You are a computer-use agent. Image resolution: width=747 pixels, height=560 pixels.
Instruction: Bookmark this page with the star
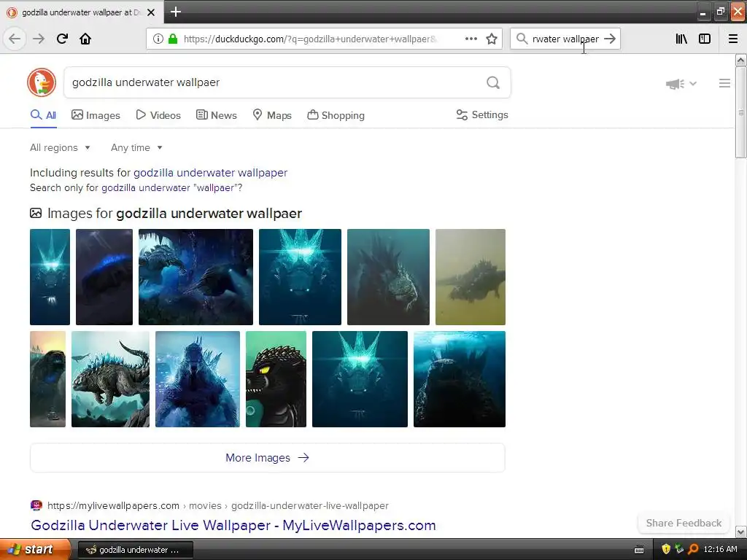[x=492, y=39]
